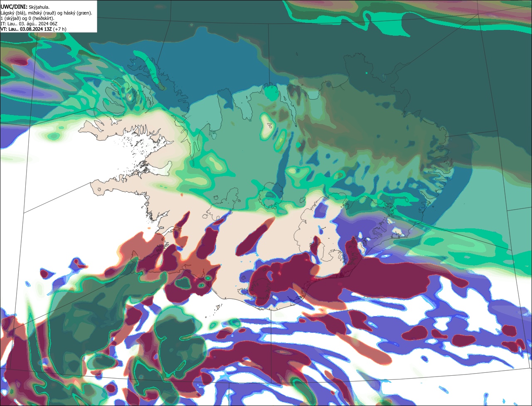Select the 'Lágský (blá), miðský (rauð)' legend line
This screenshot has height=406, width=532.
click(46, 13)
